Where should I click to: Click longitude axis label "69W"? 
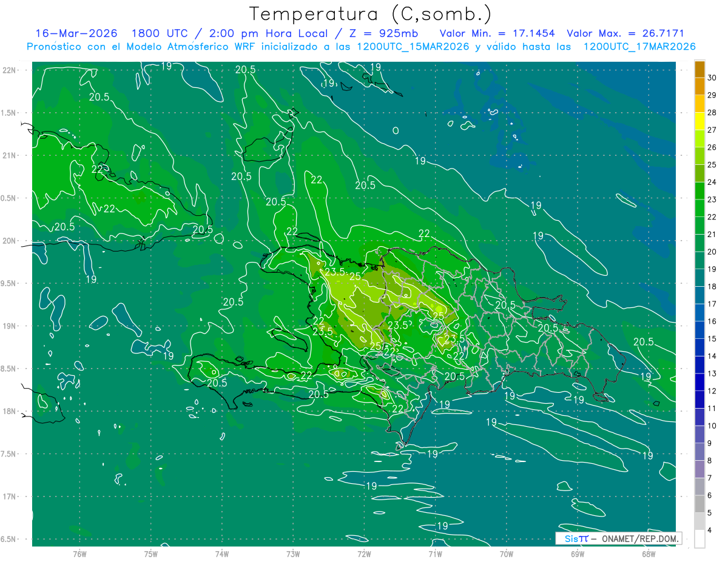(x=578, y=554)
